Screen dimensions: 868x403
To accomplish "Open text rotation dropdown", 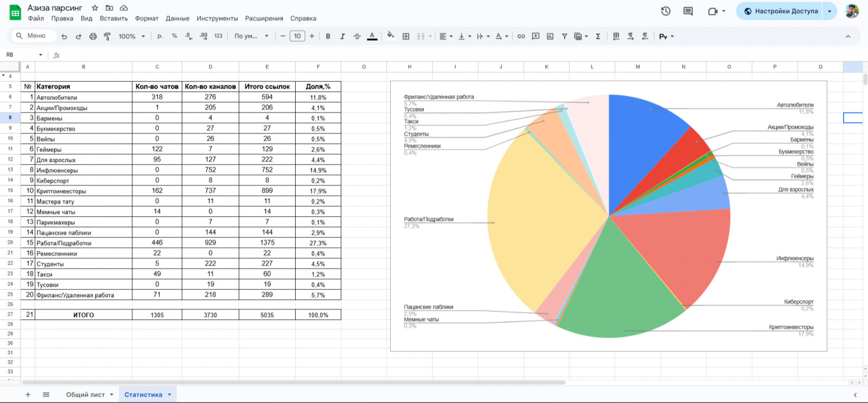I will coord(502,36).
